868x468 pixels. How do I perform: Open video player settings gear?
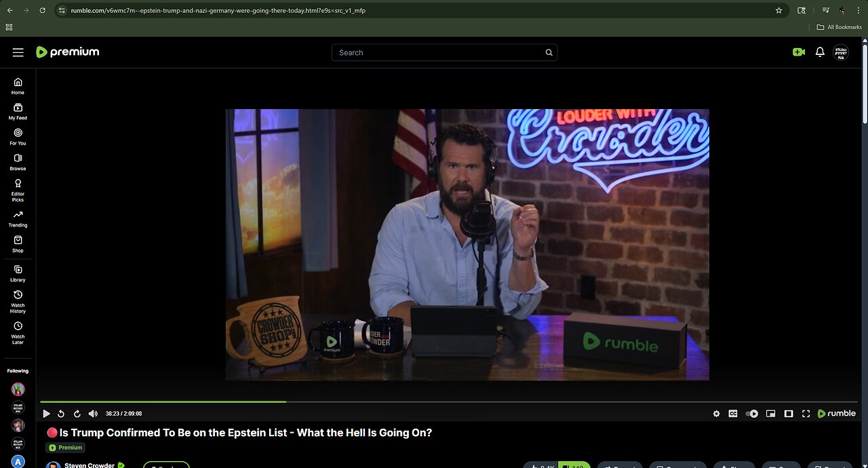point(716,414)
